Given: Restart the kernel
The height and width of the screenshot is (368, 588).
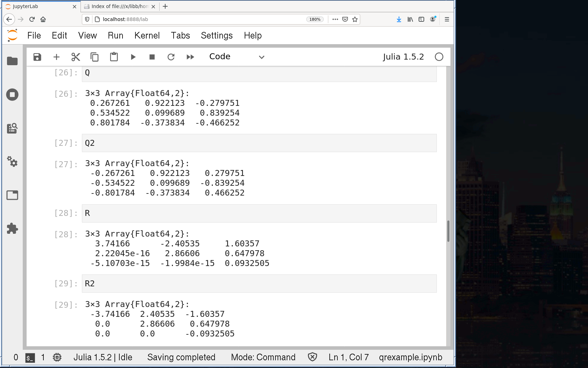Looking at the screenshot, I should pyautogui.click(x=171, y=57).
